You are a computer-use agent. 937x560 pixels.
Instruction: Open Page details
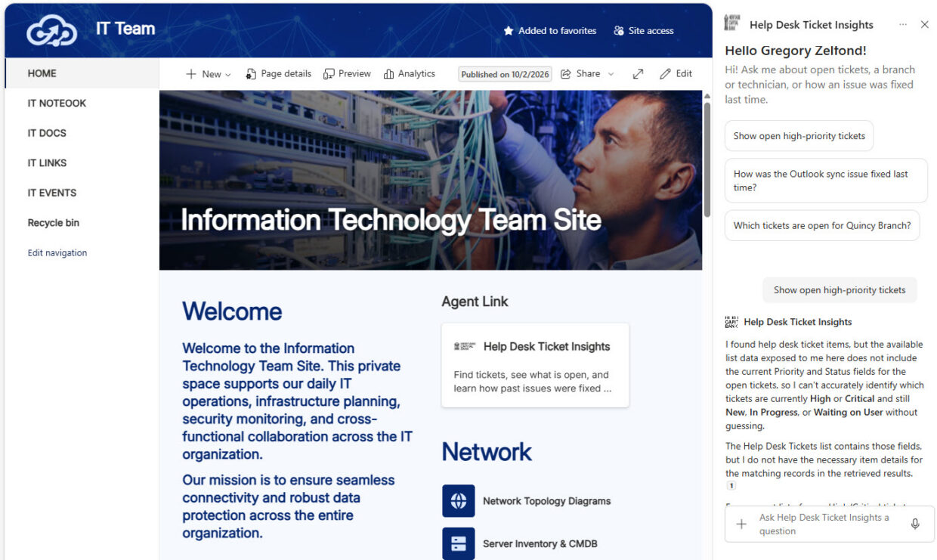[278, 74]
